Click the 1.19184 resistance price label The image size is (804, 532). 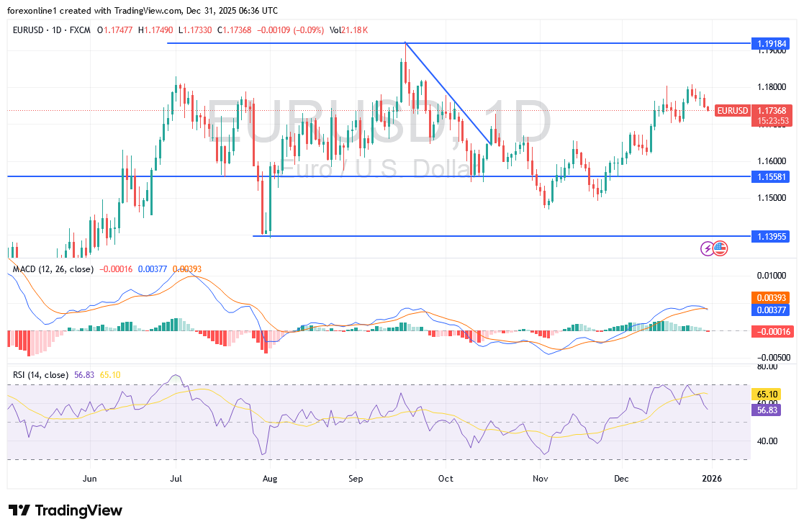coord(771,43)
